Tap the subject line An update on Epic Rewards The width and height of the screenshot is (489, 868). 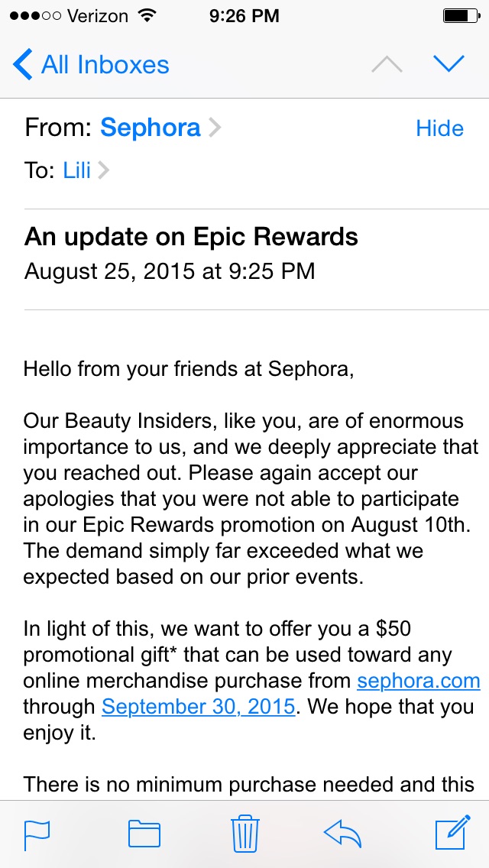pos(191,237)
